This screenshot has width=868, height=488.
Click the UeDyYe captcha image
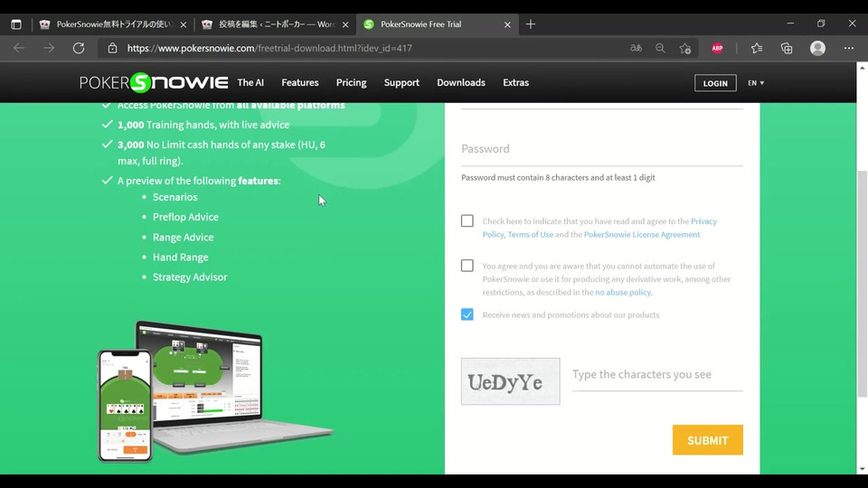[510, 381]
